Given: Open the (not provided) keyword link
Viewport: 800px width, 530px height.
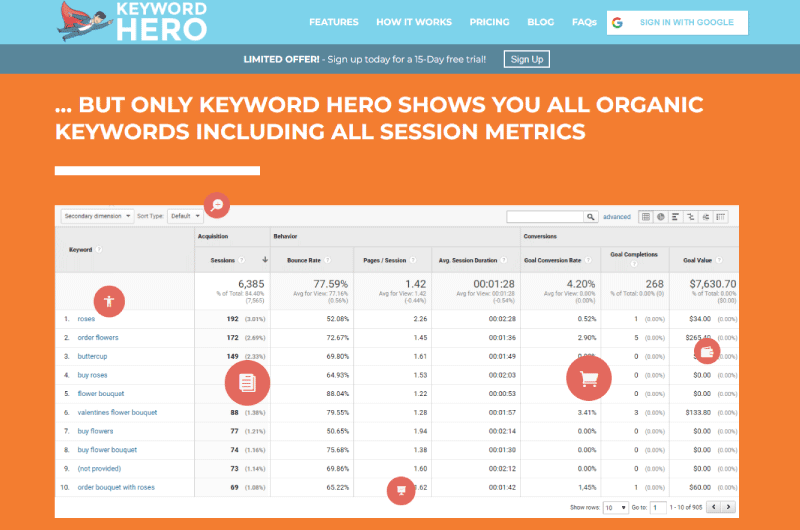Looking at the screenshot, I should 99,469.
